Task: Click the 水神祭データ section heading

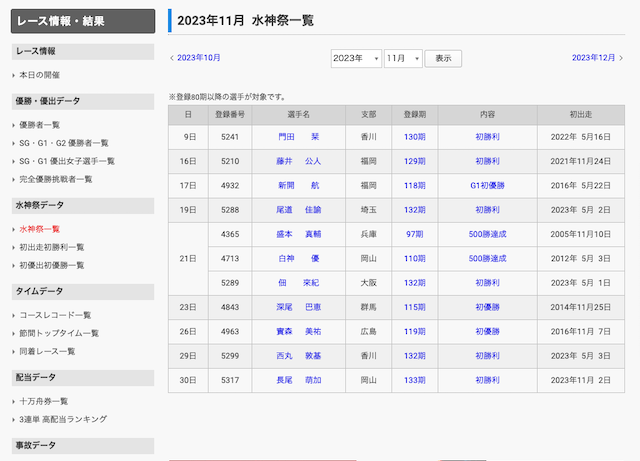Action: tap(83, 206)
